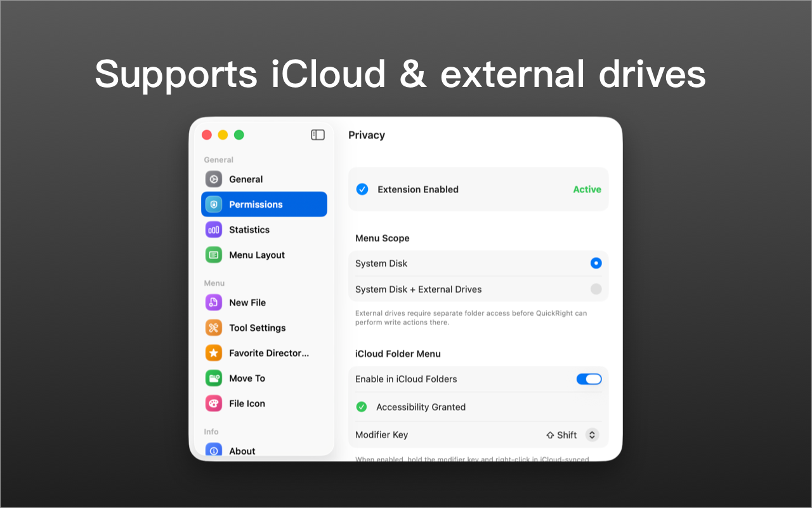The height and width of the screenshot is (508, 812).
Task: Switch to the Statistics page
Action: pyautogui.click(x=264, y=230)
